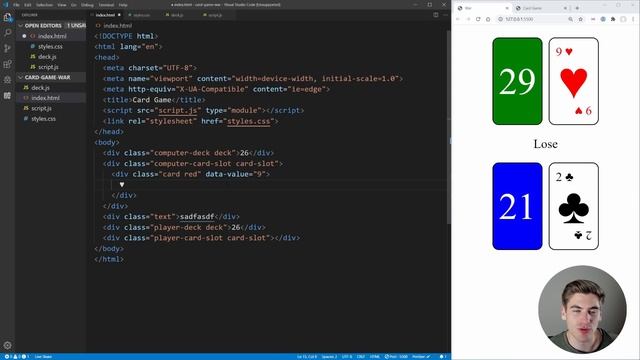
Task: Reload the page in the browser
Action: tap(478, 19)
